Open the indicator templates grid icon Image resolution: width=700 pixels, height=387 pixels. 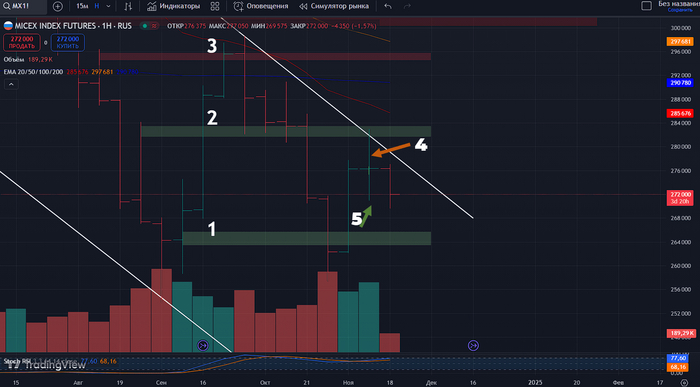(x=215, y=6)
